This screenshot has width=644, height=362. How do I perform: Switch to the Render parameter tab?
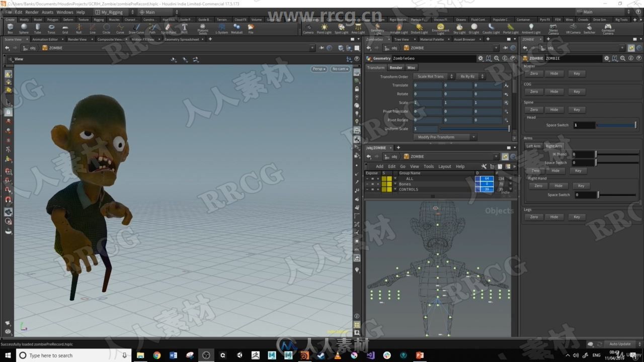click(x=396, y=67)
